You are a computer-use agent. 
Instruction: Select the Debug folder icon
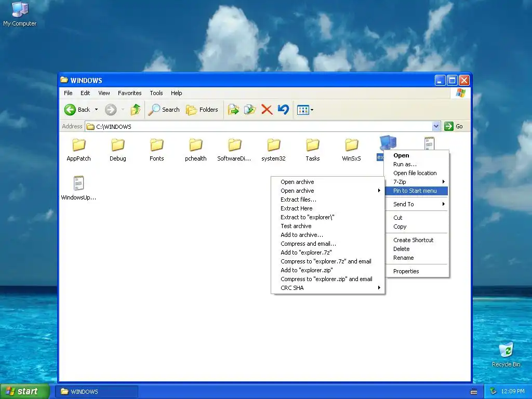click(x=118, y=145)
